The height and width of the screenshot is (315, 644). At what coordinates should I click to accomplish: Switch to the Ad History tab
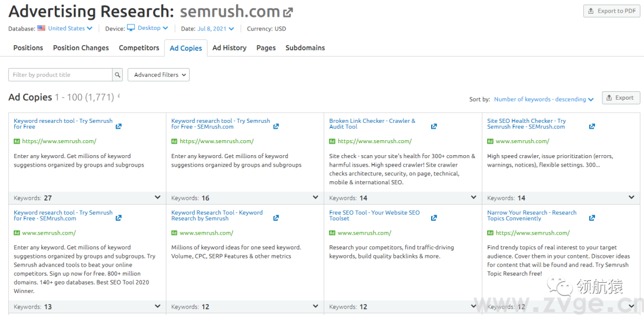[x=229, y=48]
